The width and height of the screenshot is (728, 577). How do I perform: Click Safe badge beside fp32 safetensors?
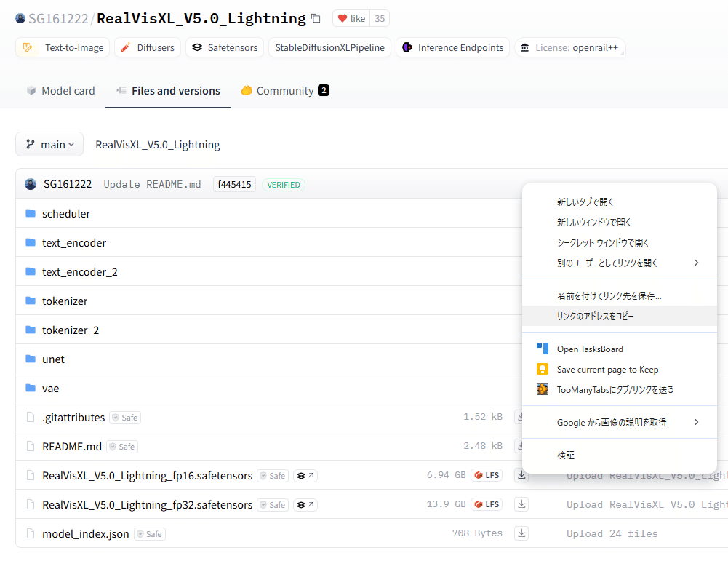pyautogui.click(x=273, y=505)
